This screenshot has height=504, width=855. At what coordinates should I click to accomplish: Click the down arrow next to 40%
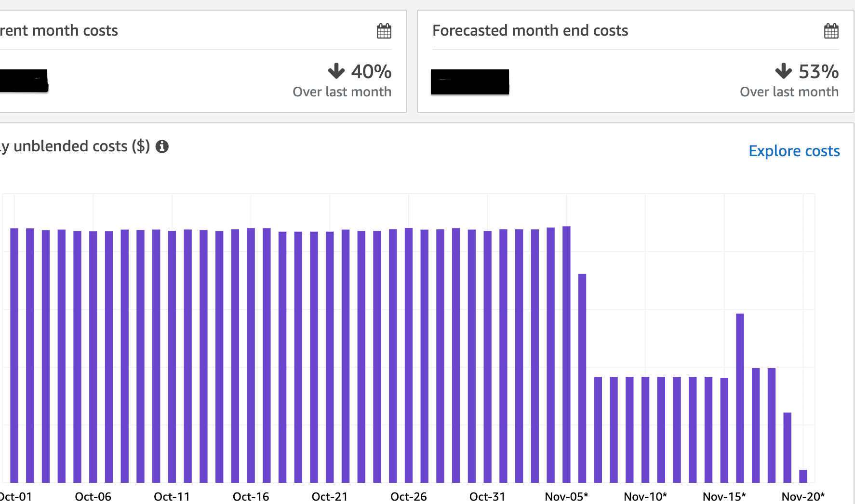[336, 71]
